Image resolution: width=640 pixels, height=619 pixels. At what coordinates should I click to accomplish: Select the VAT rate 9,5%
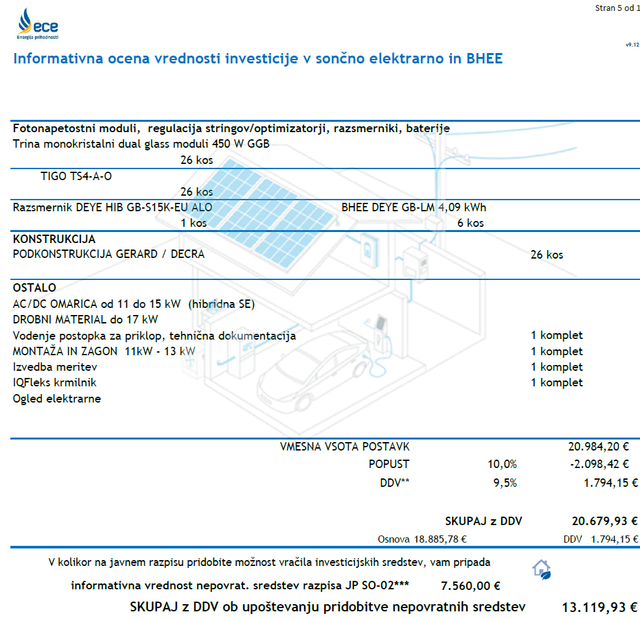(x=505, y=483)
